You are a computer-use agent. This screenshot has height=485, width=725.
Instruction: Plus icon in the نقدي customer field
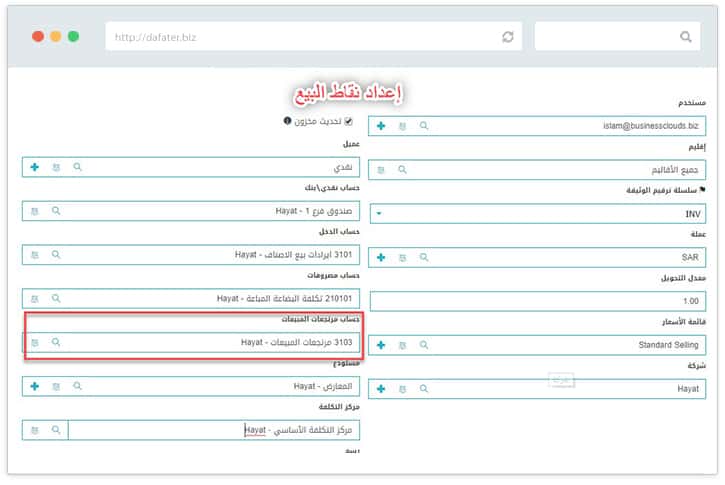coord(35,167)
